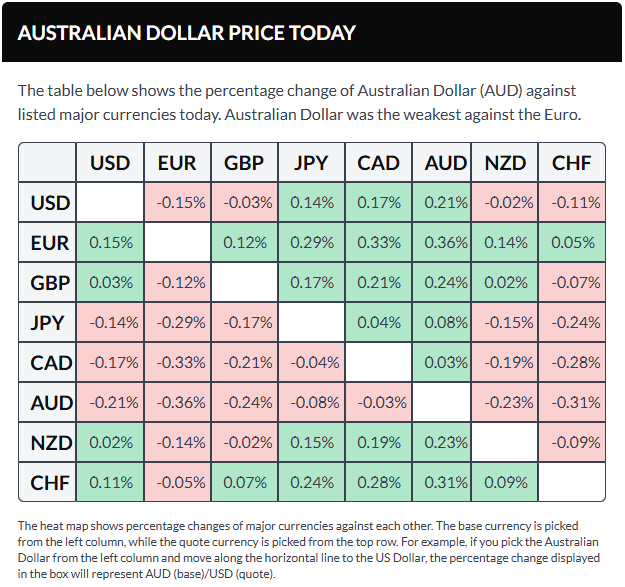
Task: Click the AUSTRALIAN DOLLAR PRICE TODAY header
Action: [x=187, y=33]
